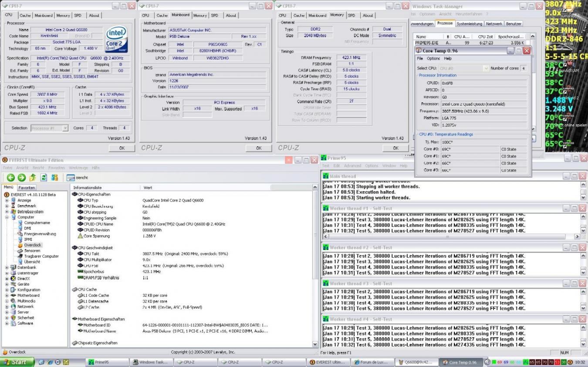Click the Intel Core 2 Quad logo in CPU-Z
This screenshot has height=367, width=588.
pos(116,39)
